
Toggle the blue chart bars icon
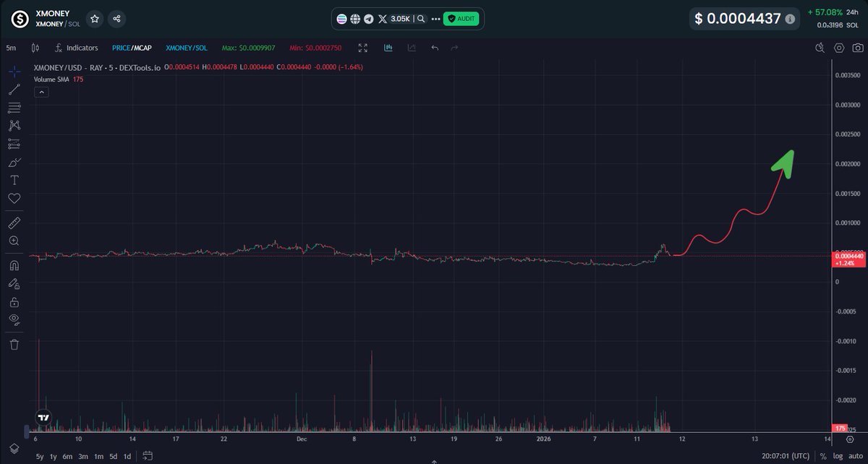tap(388, 48)
